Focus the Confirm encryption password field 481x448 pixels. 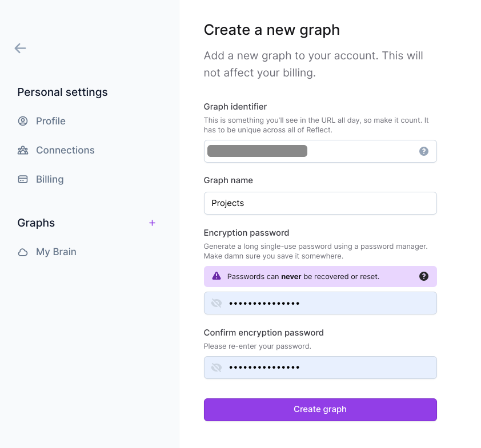pyautogui.click(x=328, y=368)
